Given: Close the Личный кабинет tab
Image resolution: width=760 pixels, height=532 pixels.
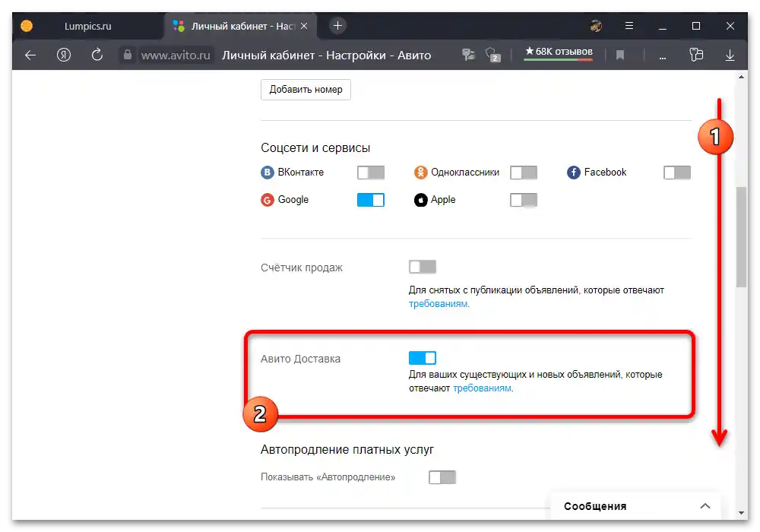Looking at the screenshot, I should click(304, 26).
